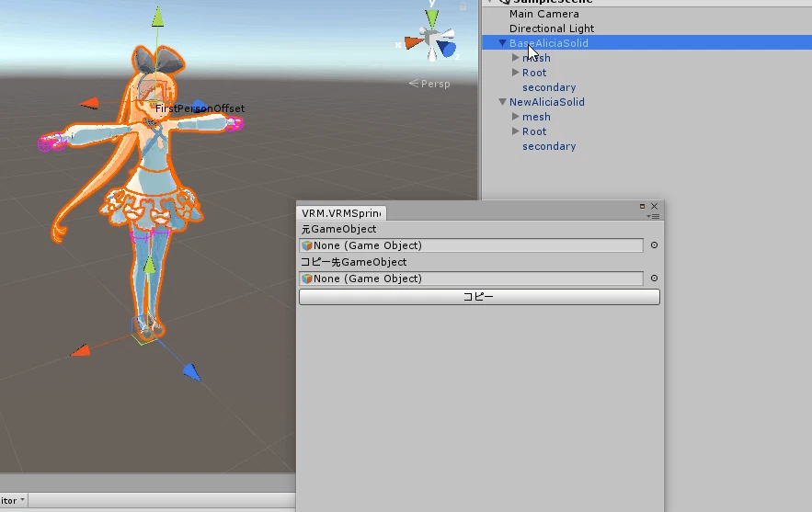This screenshot has height=512, width=812.
Task: Click the Root label under NewAliciaSolid
Action: pyautogui.click(x=534, y=131)
